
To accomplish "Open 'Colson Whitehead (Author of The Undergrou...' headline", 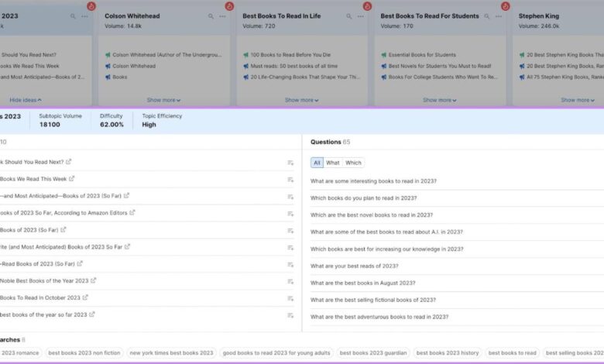I will [167, 55].
